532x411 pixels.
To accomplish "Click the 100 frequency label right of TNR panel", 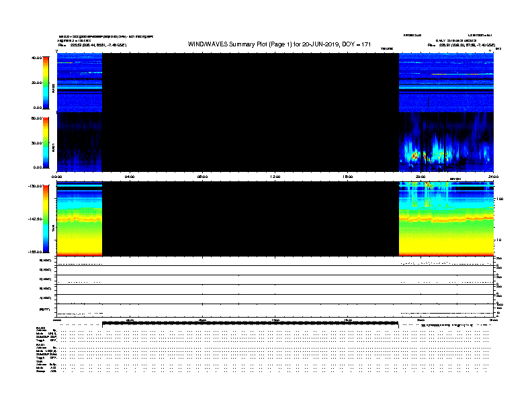I will click(x=500, y=199).
